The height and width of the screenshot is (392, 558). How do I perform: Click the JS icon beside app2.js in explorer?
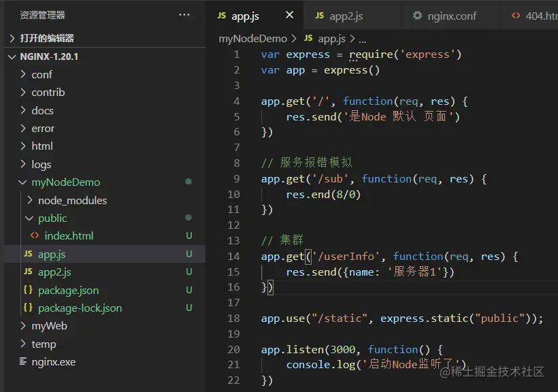[x=28, y=272]
